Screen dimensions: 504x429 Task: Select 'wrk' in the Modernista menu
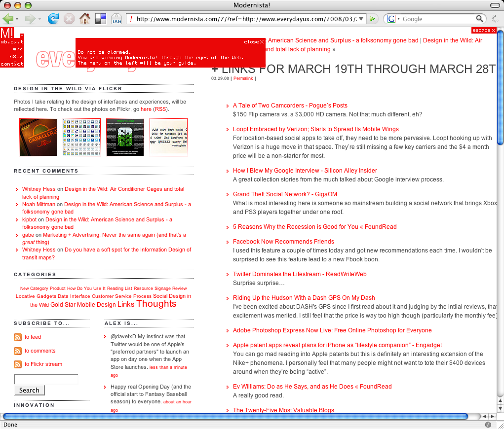[18, 49]
